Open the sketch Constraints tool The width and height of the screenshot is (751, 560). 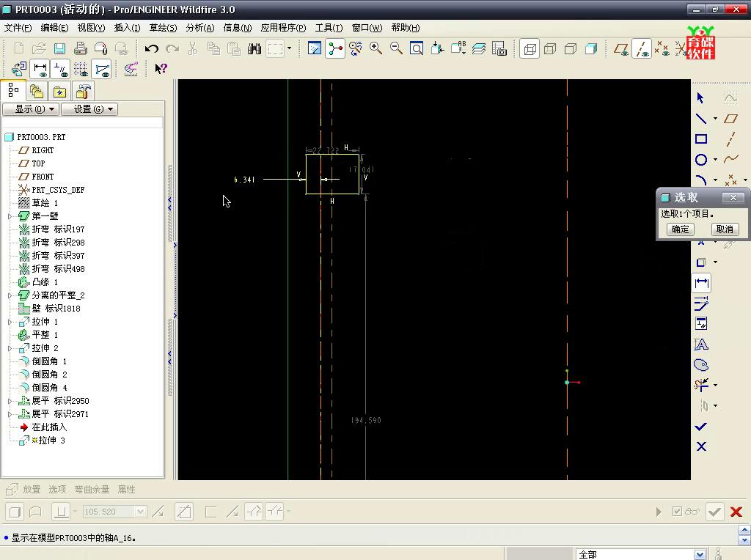click(x=701, y=324)
